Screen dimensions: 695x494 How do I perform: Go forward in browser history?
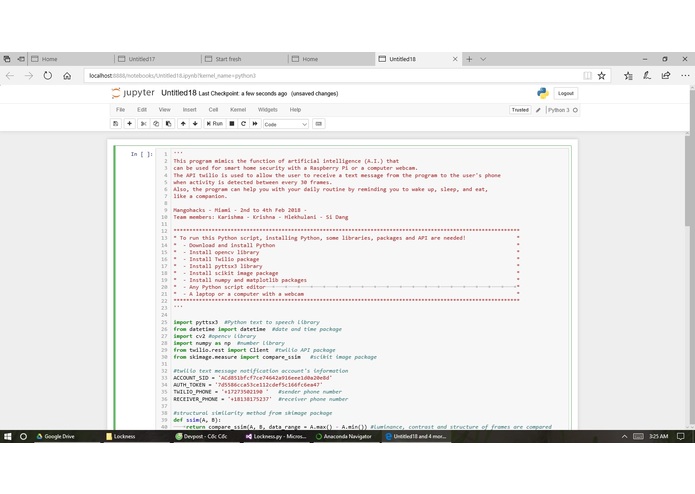click(x=29, y=76)
